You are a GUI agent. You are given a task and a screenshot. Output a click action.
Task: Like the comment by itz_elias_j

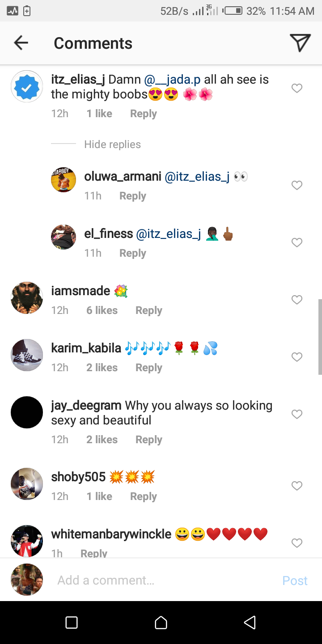point(297,89)
